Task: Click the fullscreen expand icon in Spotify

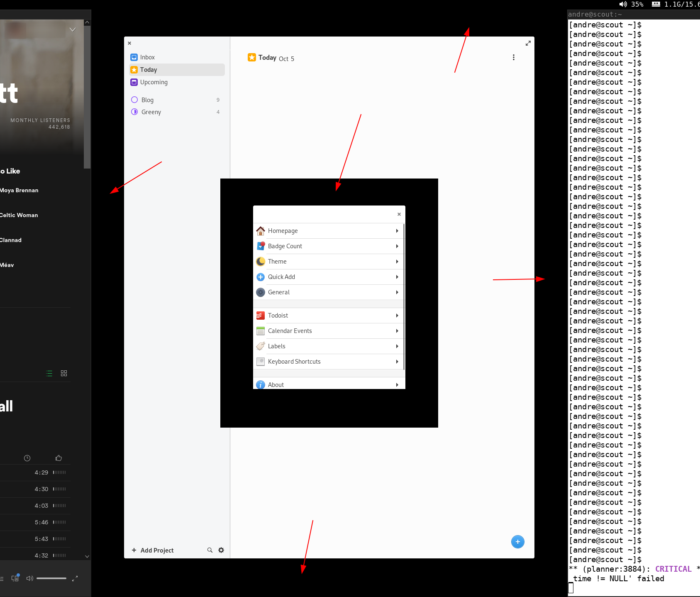Action: click(75, 578)
